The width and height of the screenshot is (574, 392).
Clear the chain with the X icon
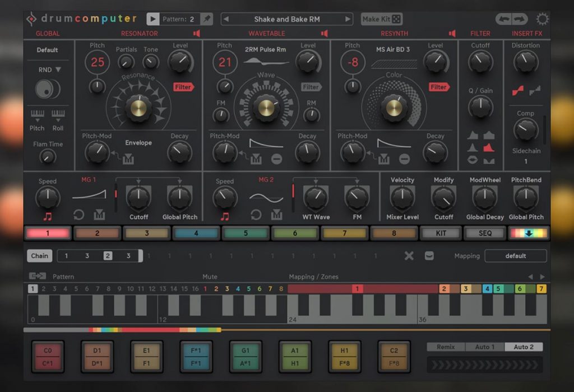pos(409,256)
